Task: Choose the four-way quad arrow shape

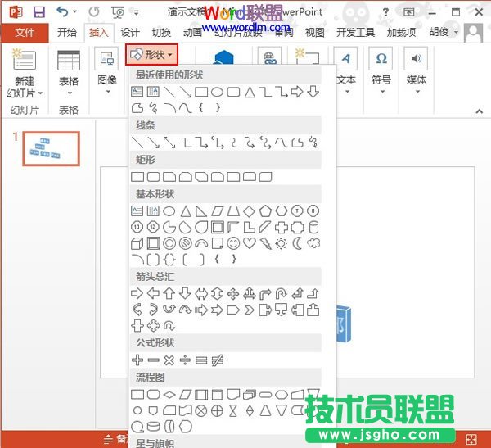Action: tap(233, 294)
